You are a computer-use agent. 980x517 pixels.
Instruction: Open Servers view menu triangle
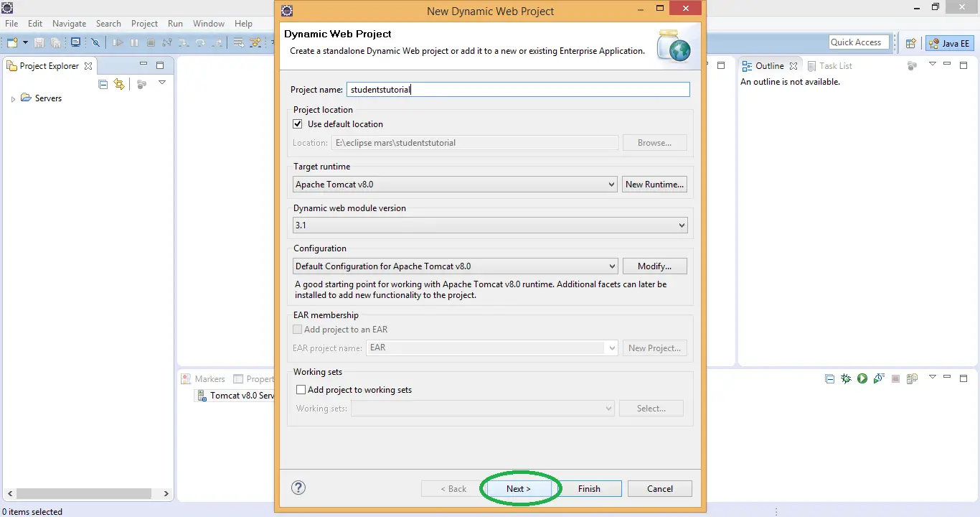933,377
